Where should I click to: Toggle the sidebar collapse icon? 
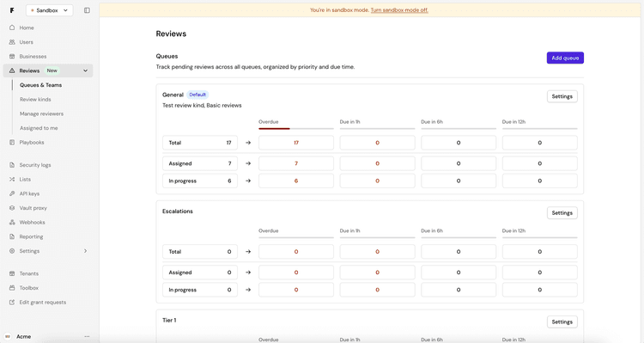click(87, 10)
